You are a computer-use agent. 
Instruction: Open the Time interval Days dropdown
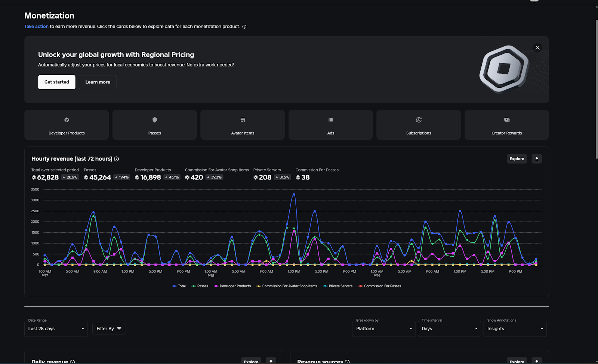click(449, 328)
